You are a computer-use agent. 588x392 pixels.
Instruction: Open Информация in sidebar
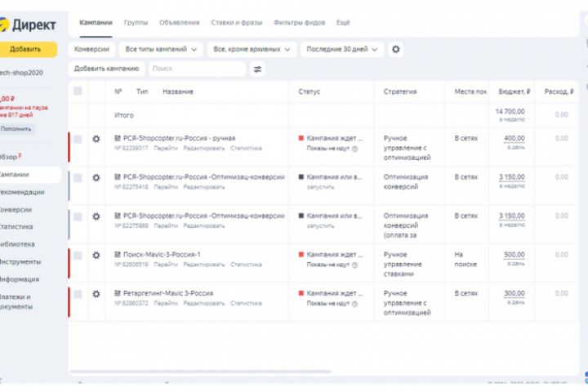(20, 279)
